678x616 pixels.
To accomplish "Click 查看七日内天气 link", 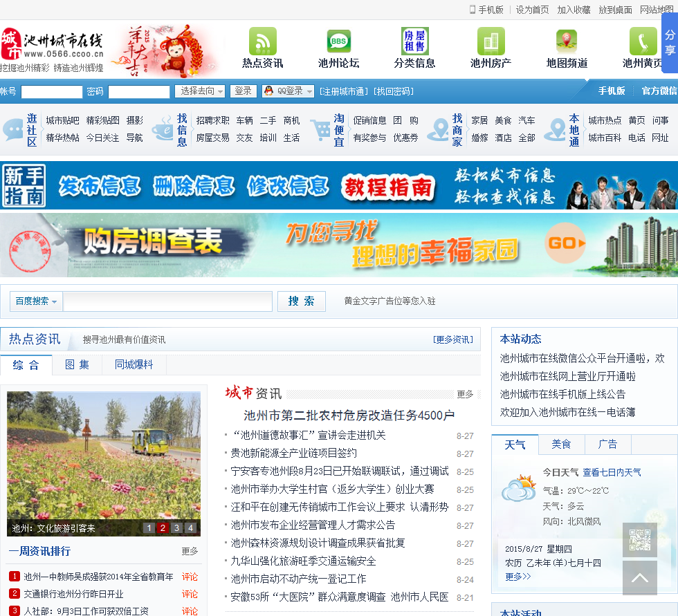I will point(612,473).
